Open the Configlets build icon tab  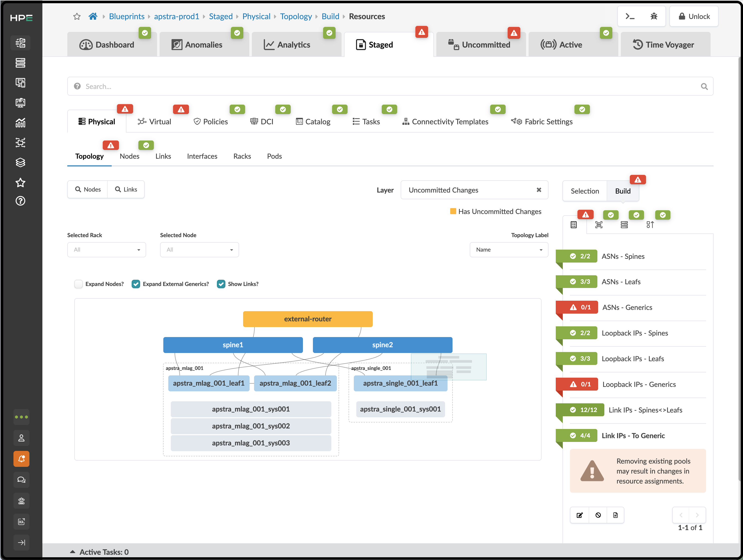pos(650,225)
